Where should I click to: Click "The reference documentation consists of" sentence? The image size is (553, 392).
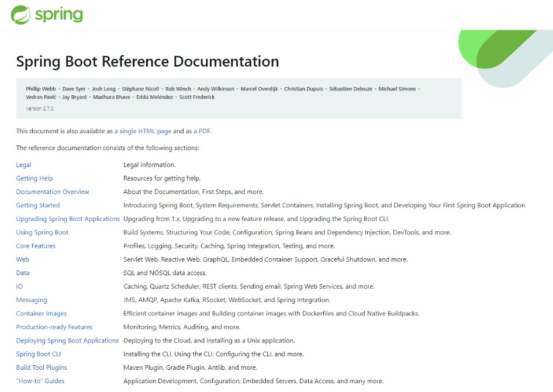[108, 148]
